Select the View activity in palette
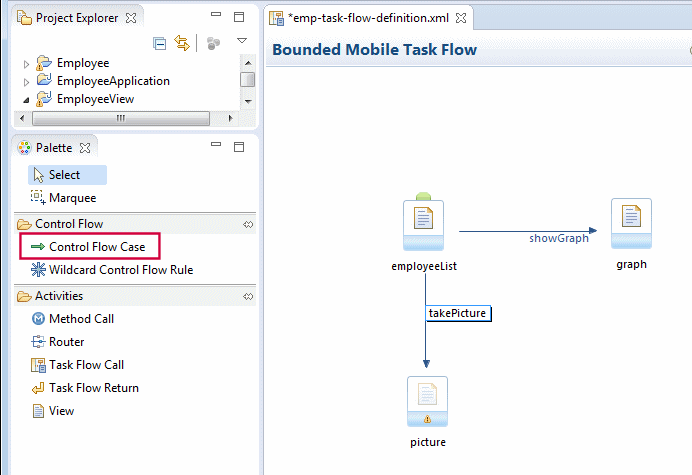The width and height of the screenshot is (692, 475). [53, 411]
